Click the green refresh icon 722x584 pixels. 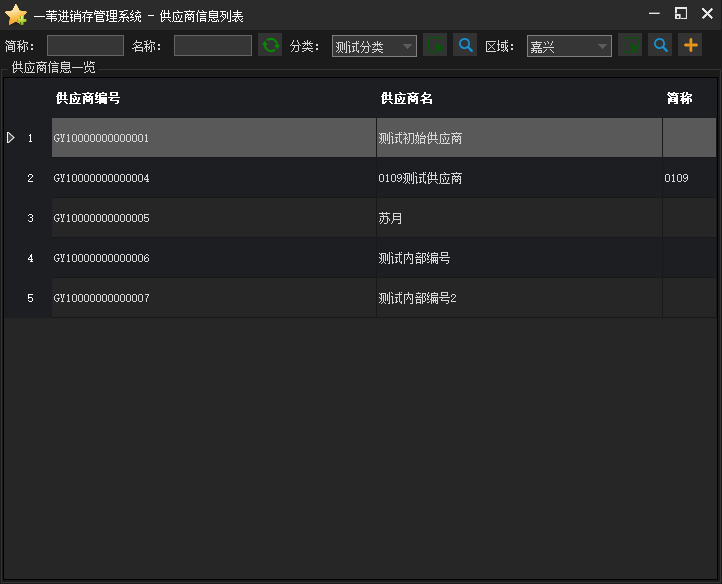pos(270,45)
